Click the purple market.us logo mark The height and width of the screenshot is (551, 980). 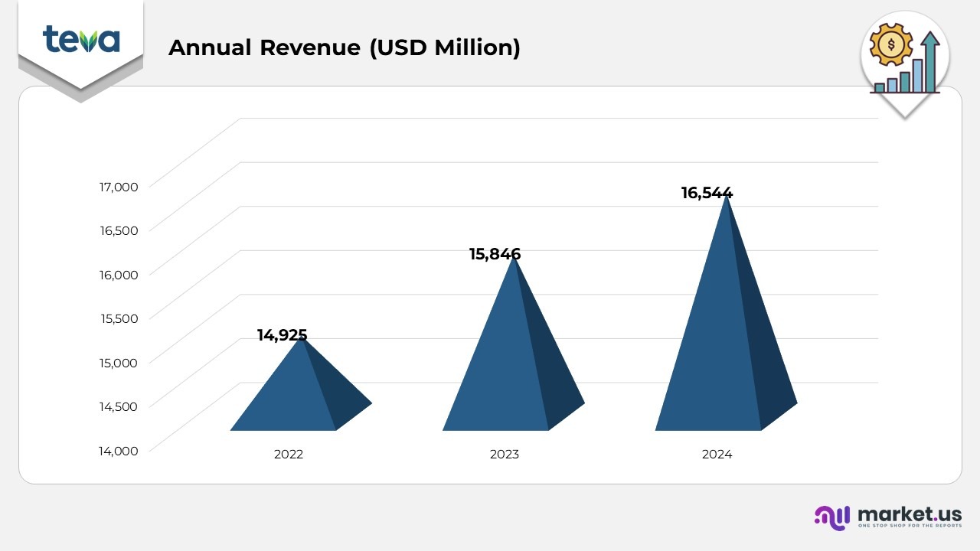click(x=832, y=517)
